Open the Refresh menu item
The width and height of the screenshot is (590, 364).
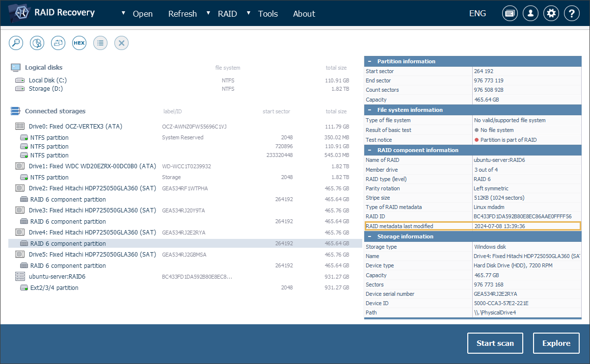[x=182, y=14]
